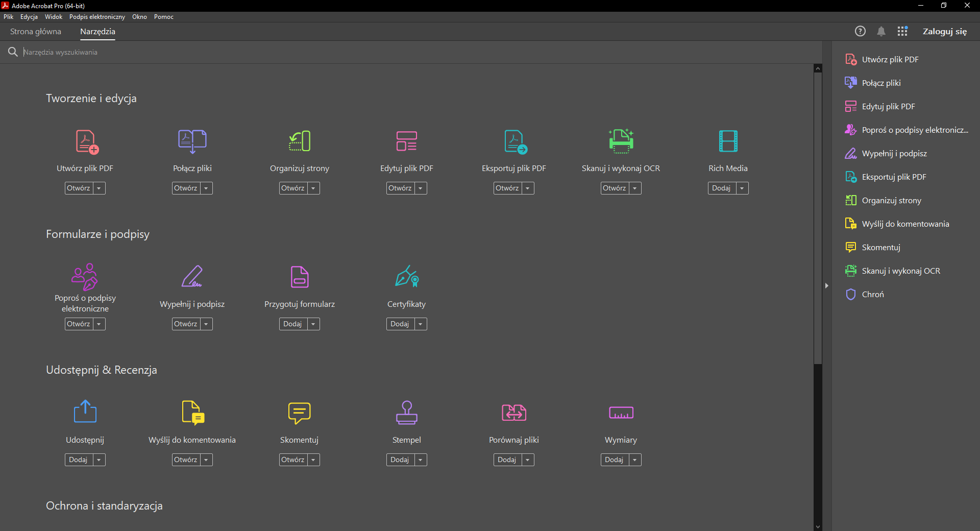Click the Edytuj plik PDF tool icon in the tools grid
This screenshot has width=980, height=531.
(407, 141)
